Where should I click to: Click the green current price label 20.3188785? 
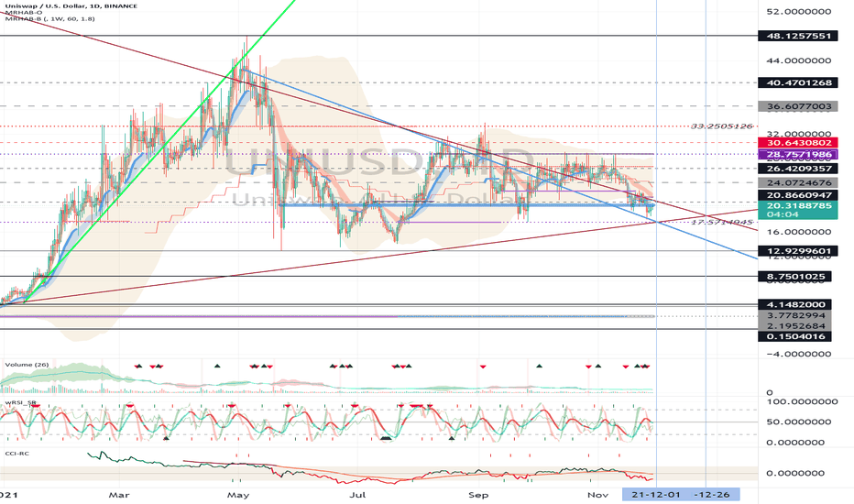pos(798,206)
